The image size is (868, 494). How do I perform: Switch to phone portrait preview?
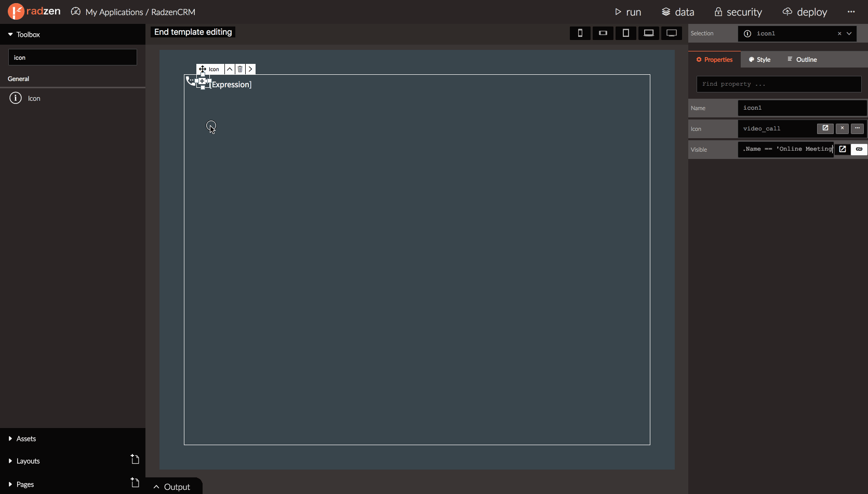click(580, 33)
